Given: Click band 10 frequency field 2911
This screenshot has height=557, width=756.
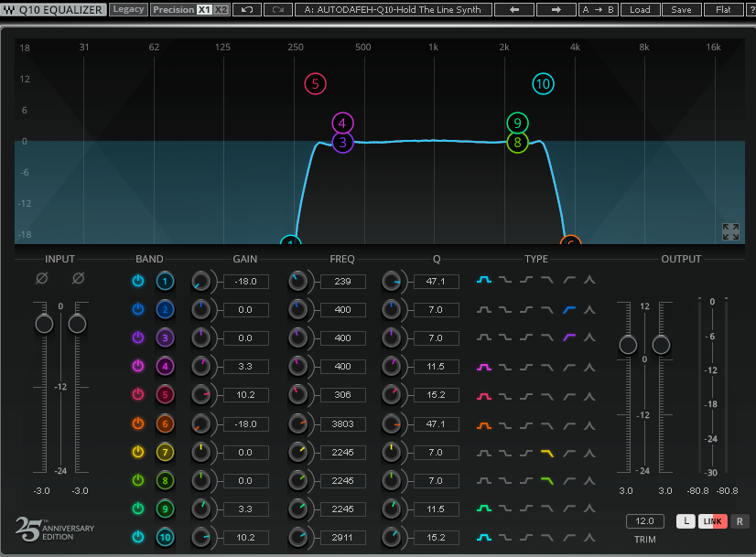Looking at the screenshot, I should click(x=343, y=537).
